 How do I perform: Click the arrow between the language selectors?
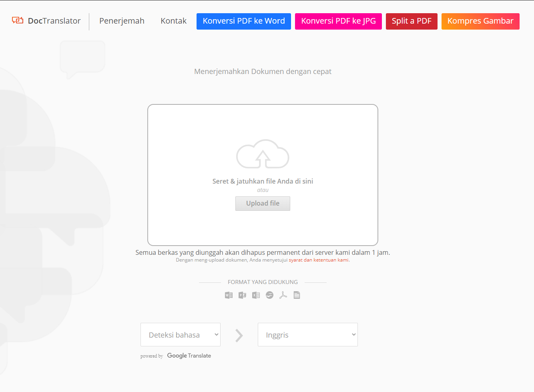[x=239, y=336]
